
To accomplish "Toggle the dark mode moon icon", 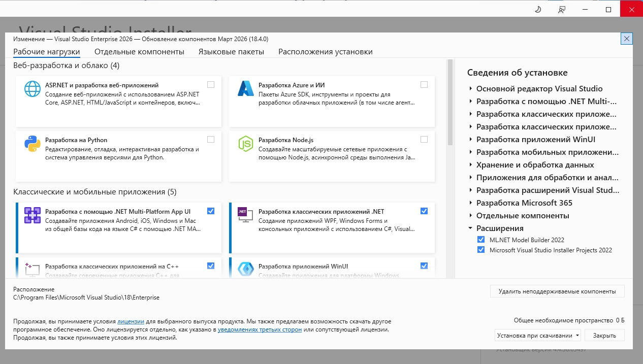I will click(538, 10).
